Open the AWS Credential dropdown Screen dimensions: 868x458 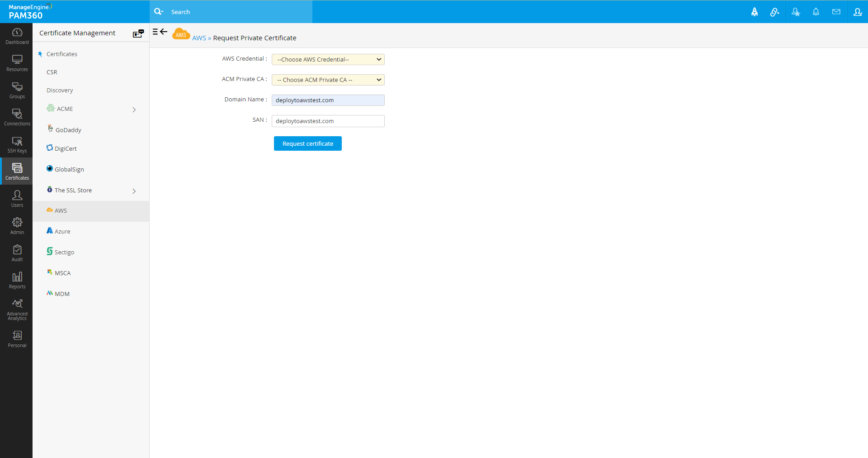(328, 59)
